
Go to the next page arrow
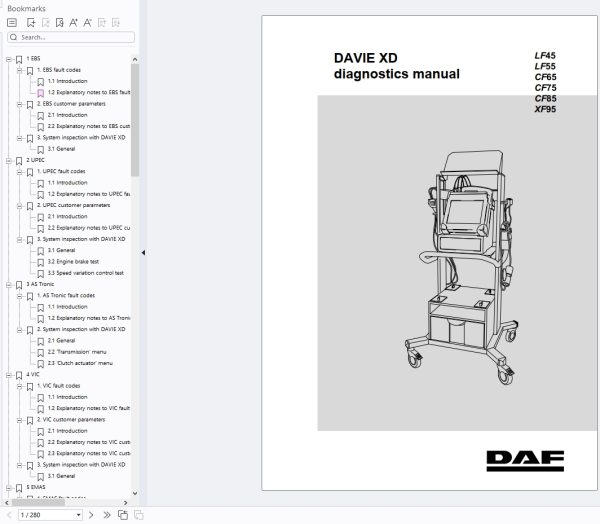91,515
